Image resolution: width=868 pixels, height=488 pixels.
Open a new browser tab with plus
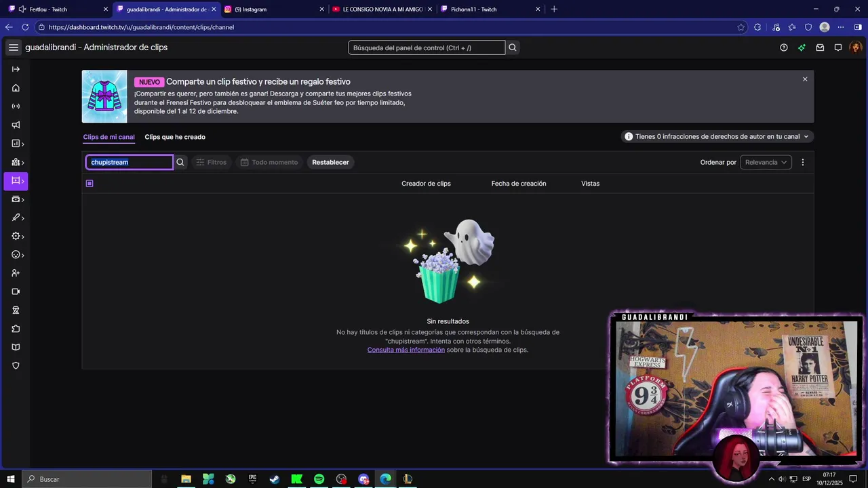[554, 9]
